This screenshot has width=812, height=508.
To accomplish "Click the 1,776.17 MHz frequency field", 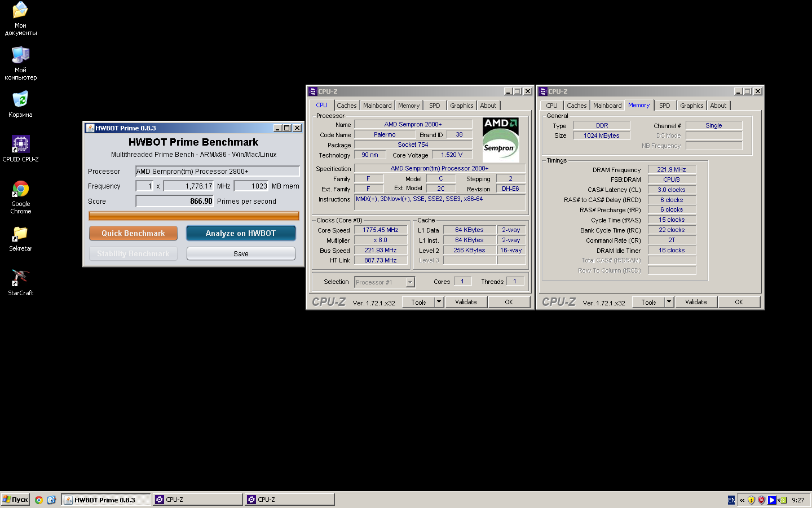I will (x=188, y=186).
